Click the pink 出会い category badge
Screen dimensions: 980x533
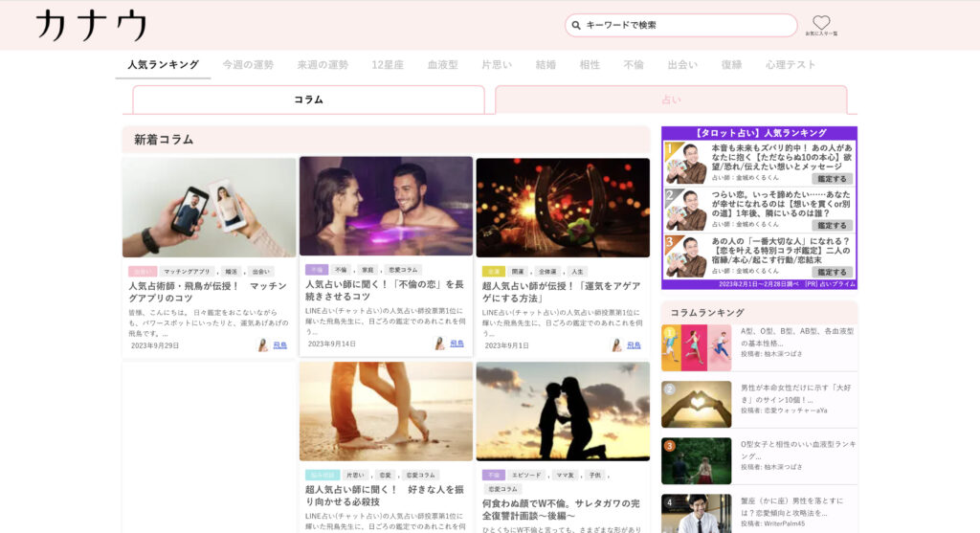point(143,272)
